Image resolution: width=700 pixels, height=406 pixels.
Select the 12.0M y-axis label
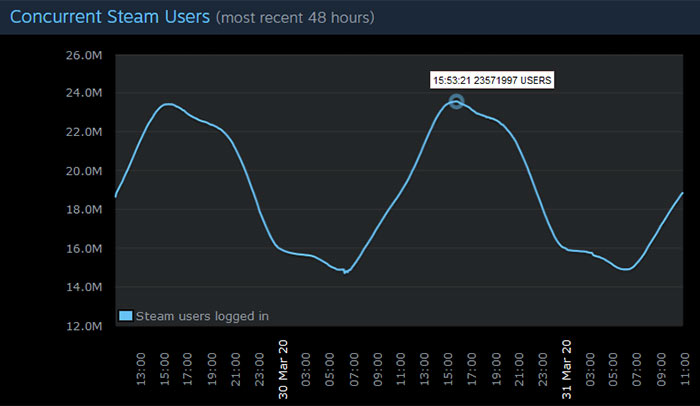84,326
